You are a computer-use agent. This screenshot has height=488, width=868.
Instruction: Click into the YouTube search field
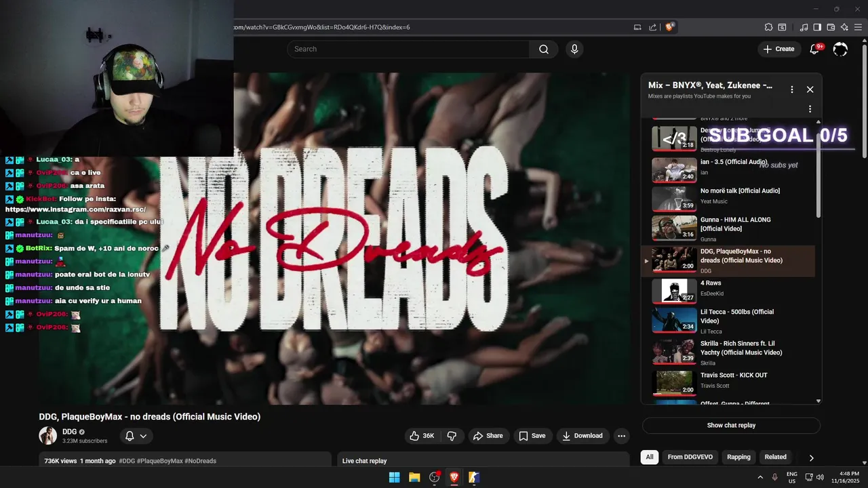(x=408, y=49)
